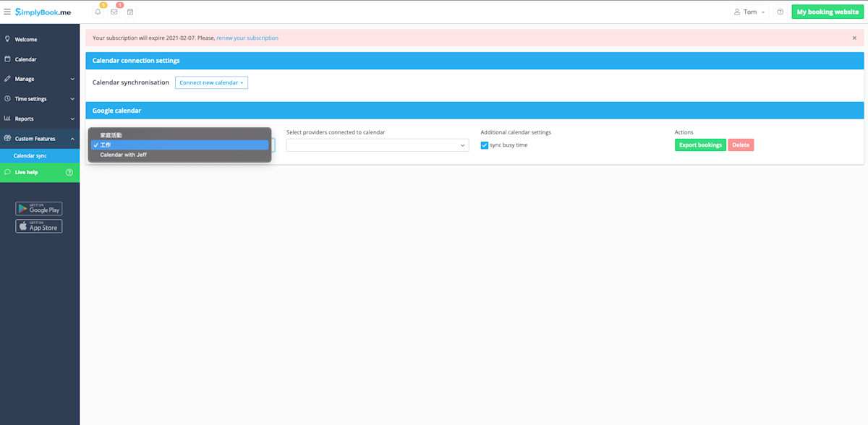This screenshot has width=868, height=425.
Task: Choose Calendar with Jeff in the dropdown
Action: click(124, 154)
